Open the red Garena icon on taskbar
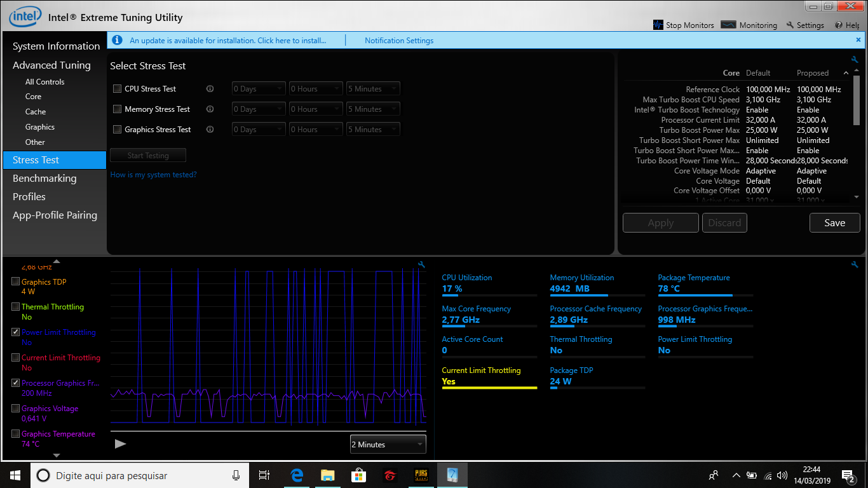The width and height of the screenshot is (868, 488). [390, 475]
